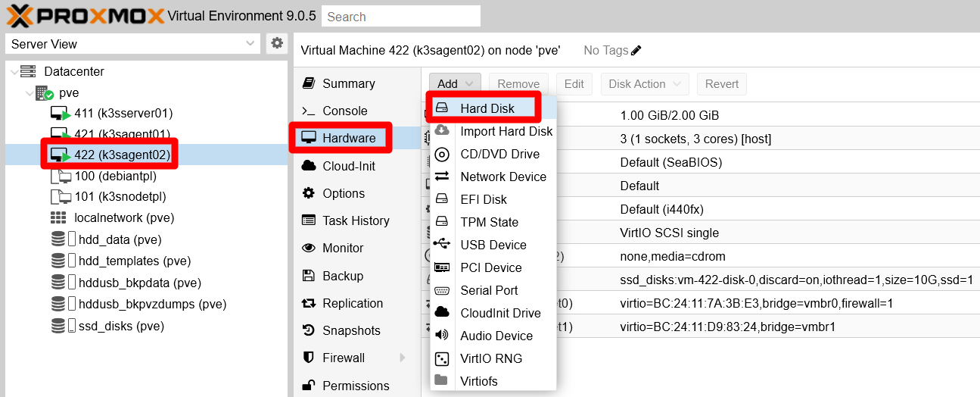Viewport: 980px width, 397px height.
Task: Click the Monitor eye icon
Action: (x=309, y=248)
